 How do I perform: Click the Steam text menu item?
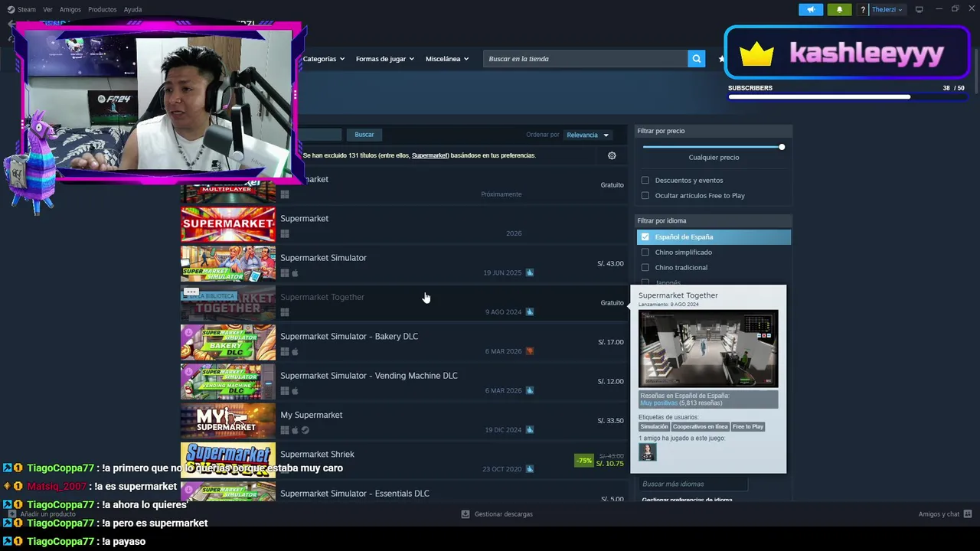coord(27,9)
